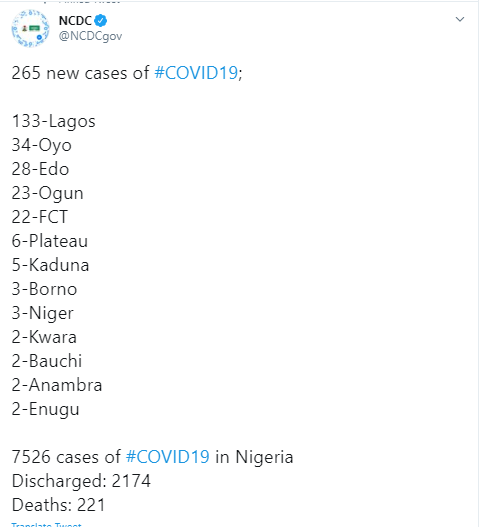Open #COVID19 hashtag in Nigeria total line
The height and width of the screenshot is (527, 480).
[168, 457]
